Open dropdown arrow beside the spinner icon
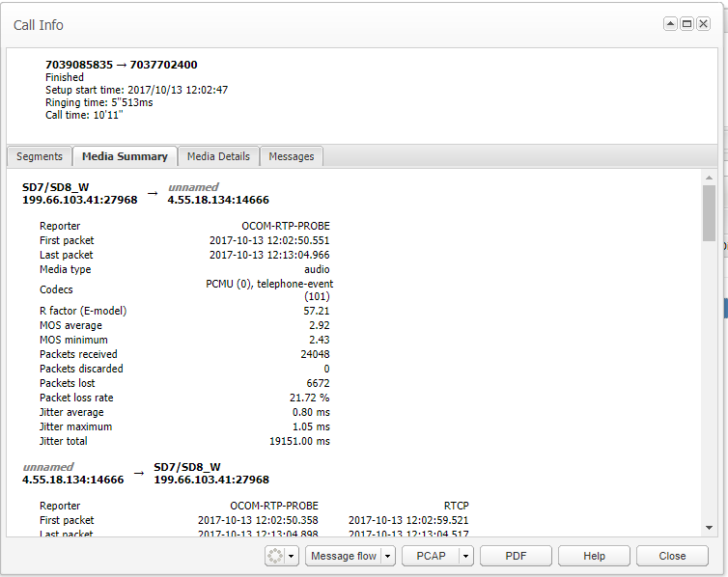This screenshot has height=577, width=728. coord(293,556)
